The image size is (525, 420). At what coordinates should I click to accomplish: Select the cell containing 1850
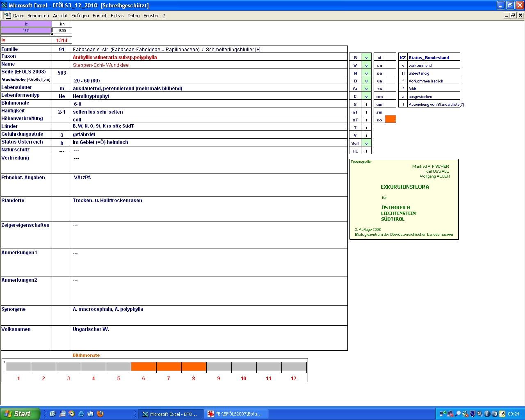click(x=62, y=30)
